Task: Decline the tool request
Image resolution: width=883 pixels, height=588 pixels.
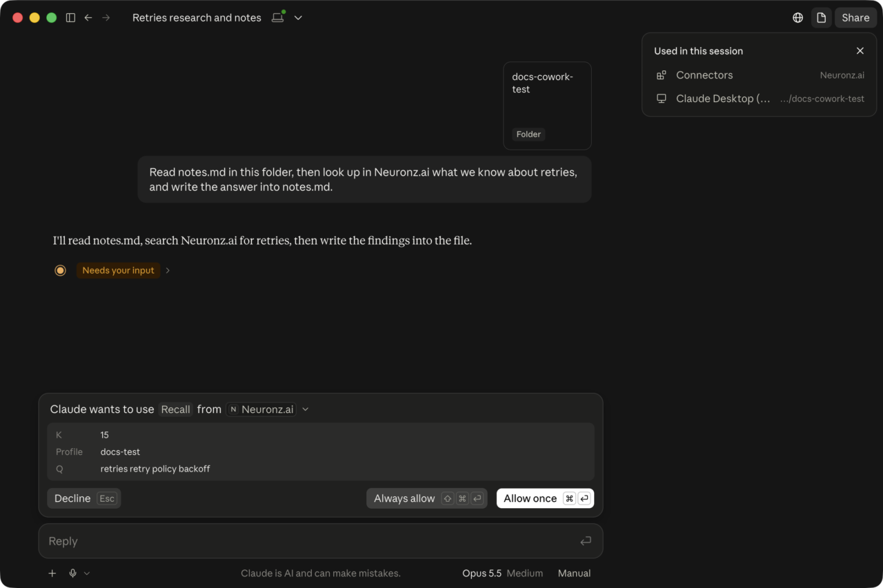Action: 83,498
